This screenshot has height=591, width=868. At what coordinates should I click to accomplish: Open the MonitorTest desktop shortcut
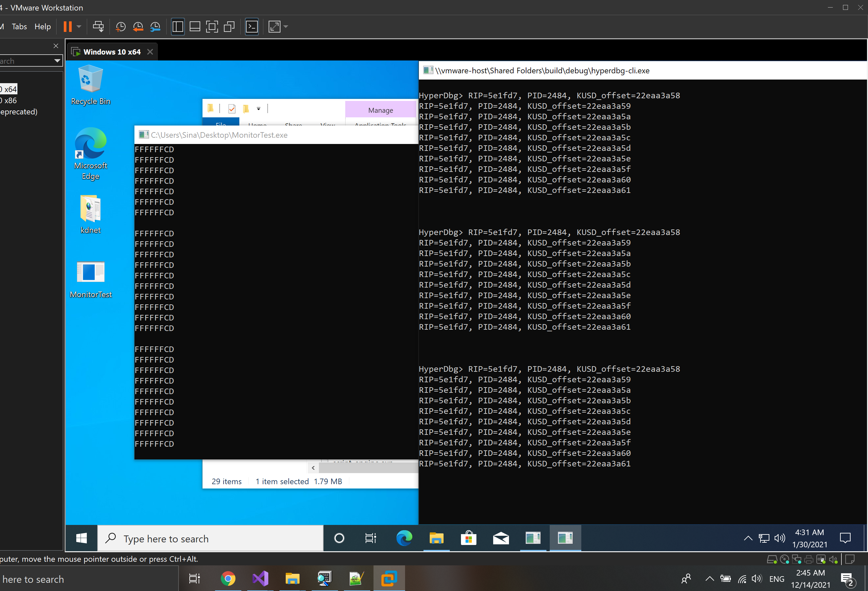coord(91,272)
